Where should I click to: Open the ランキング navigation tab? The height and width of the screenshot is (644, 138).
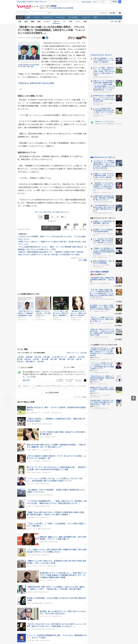click(x=86, y=17)
